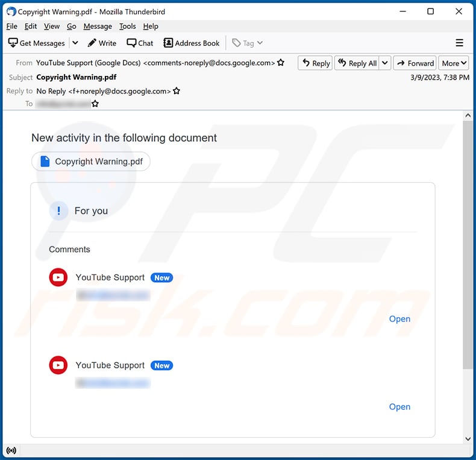Open the first YouTube Support comment link
476x460 pixels.
[x=399, y=319]
